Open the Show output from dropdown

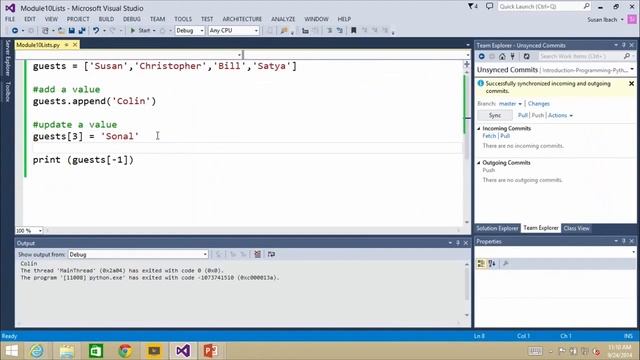point(138,255)
